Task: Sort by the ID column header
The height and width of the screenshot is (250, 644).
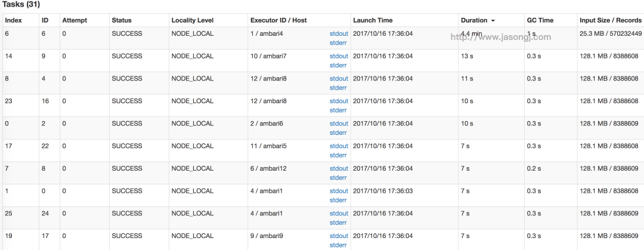Action: [45, 20]
